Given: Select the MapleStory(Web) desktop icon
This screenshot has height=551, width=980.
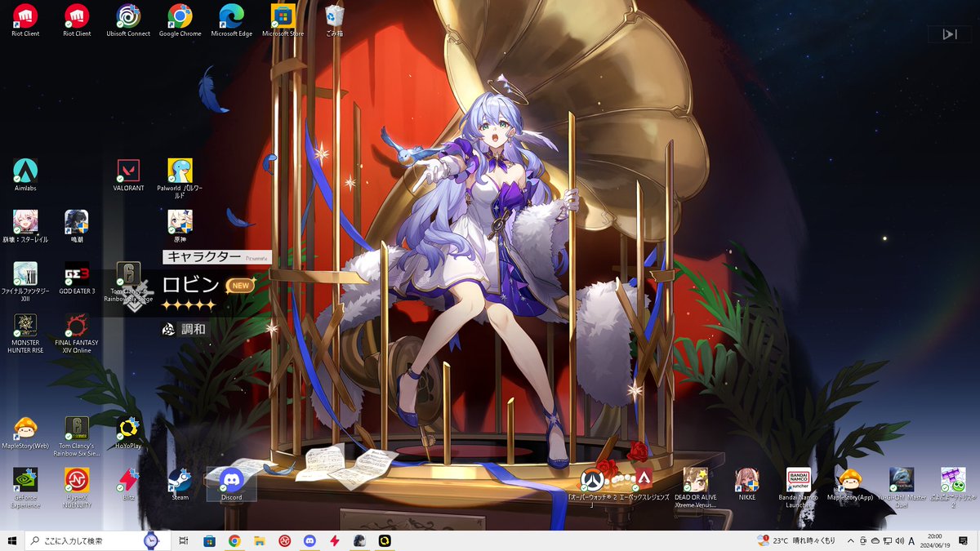Looking at the screenshot, I should tap(25, 433).
